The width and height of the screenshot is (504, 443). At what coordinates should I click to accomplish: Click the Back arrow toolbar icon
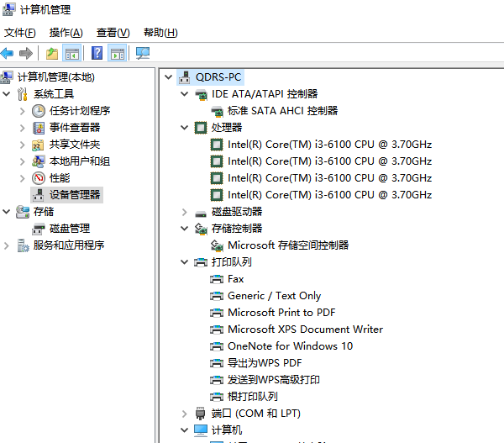(7, 53)
